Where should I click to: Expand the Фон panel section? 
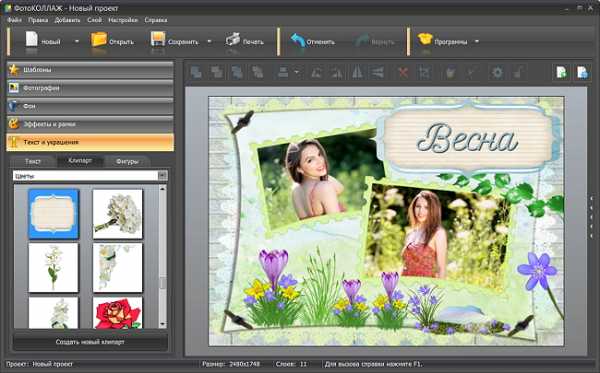(x=90, y=106)
